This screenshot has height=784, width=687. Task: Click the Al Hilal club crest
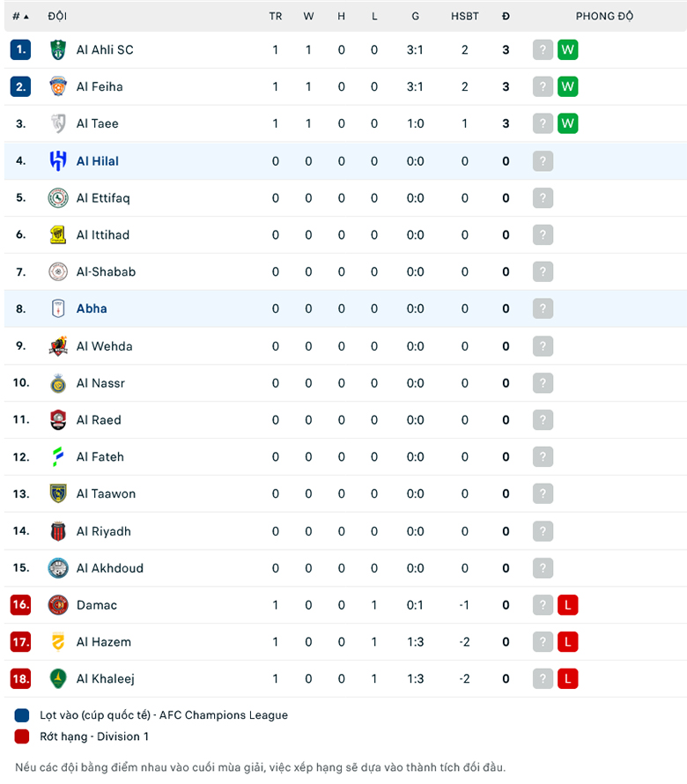click(x=57, y=161)
